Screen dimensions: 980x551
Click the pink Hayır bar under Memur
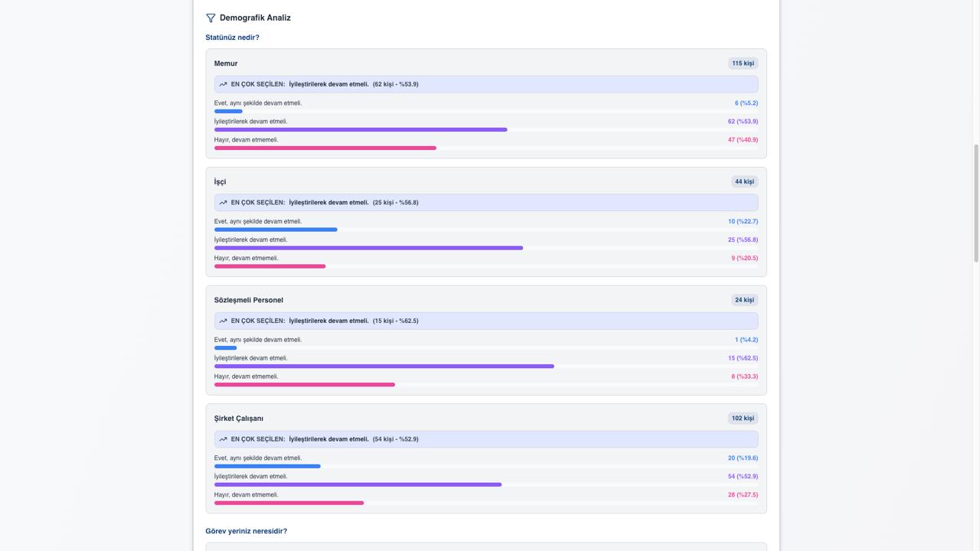pos(325,148)
